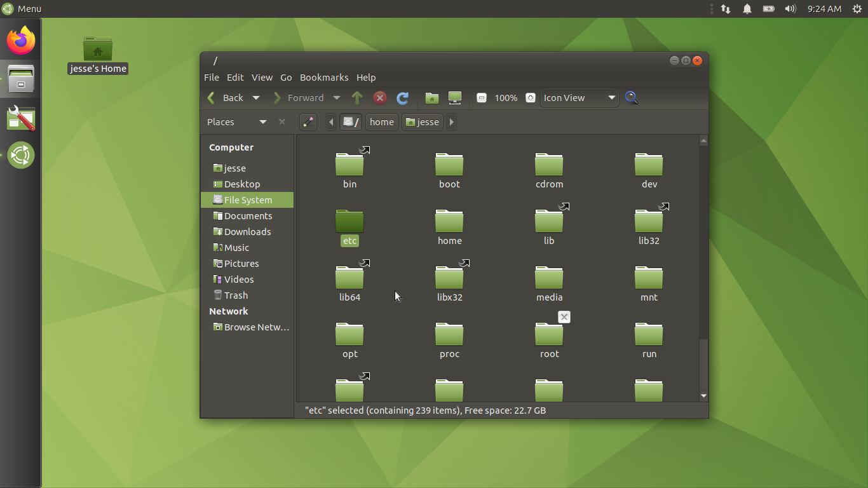Select 'home' path bar button
The height and width of the screenshot is (488, 868).
[382, 122]
